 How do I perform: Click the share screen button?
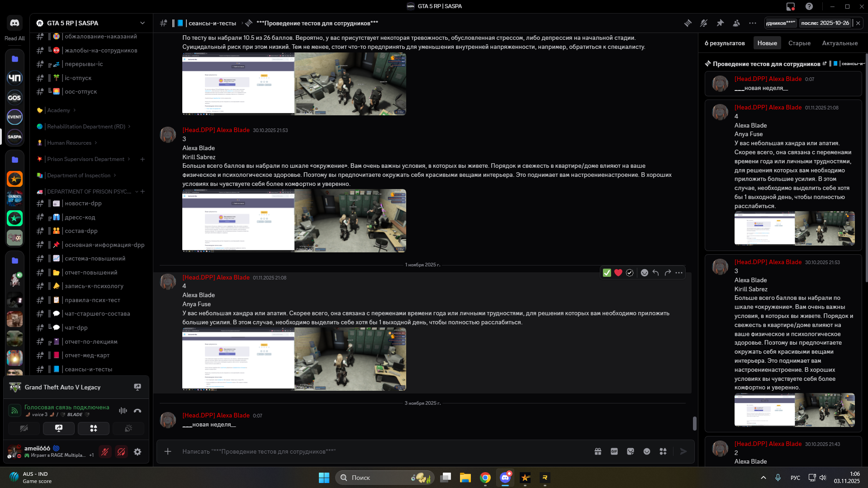58,428
